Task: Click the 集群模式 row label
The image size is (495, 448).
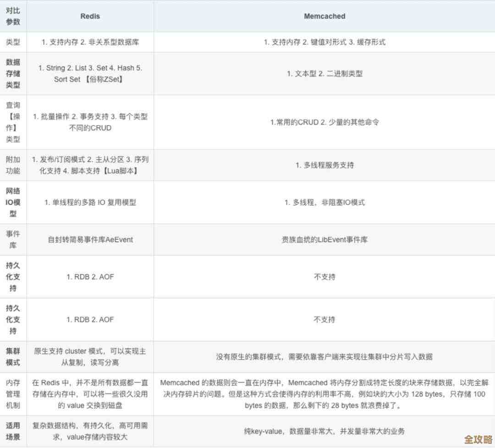Action: [13, 357]
